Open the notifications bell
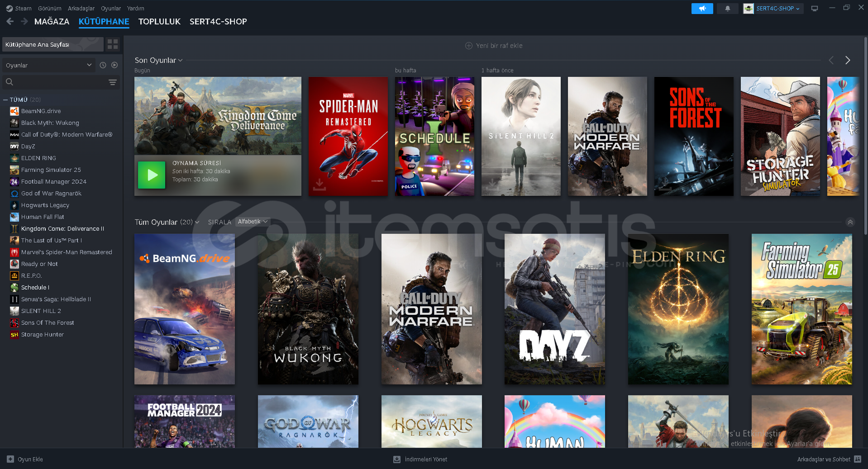Screen dimensions: 868x469 [x=728, y=9]
